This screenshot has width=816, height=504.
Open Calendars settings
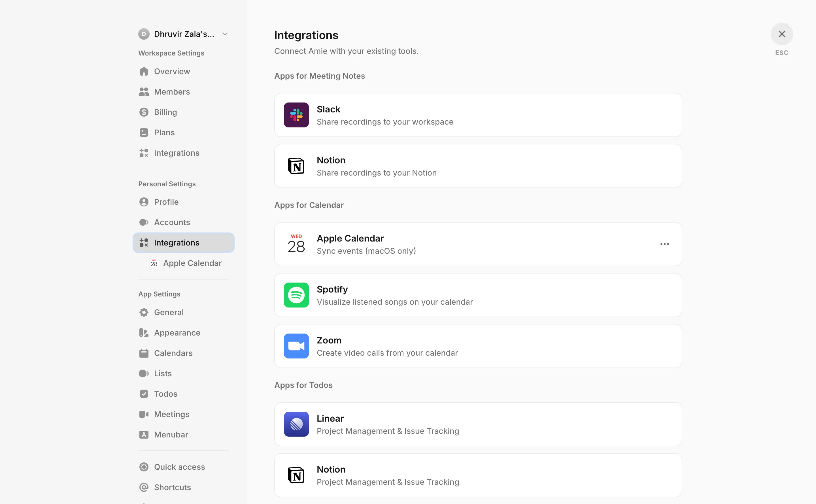click(x=183, y=353)
